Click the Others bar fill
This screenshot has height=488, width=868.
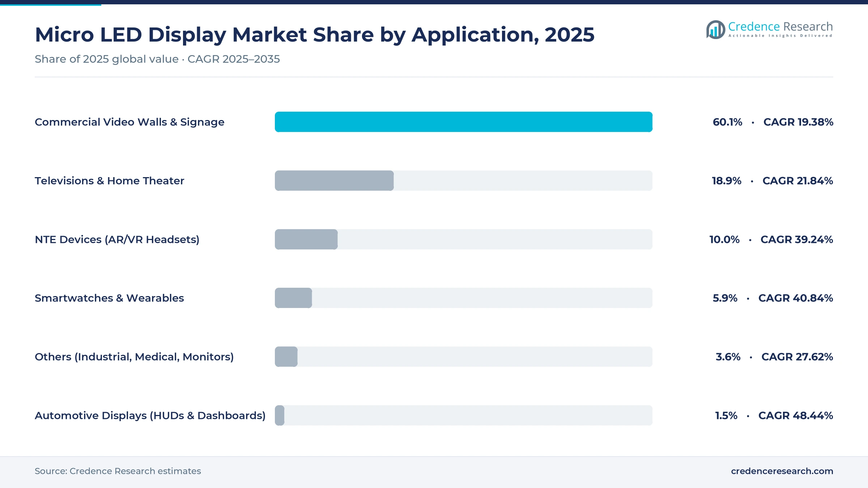pyautogui.click(x=286, y=357)
